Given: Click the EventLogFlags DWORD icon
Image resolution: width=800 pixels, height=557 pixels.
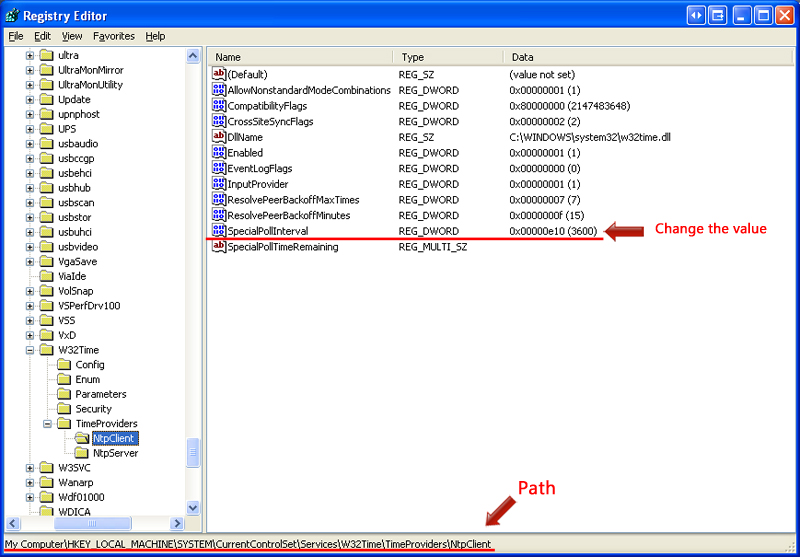Looking at the screenshot, I should click(219, 168).
